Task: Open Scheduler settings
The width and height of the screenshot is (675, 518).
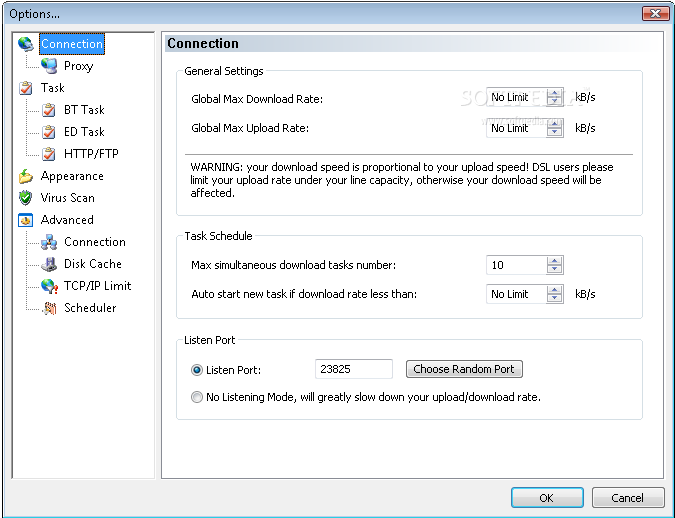Action: [90, 308]
